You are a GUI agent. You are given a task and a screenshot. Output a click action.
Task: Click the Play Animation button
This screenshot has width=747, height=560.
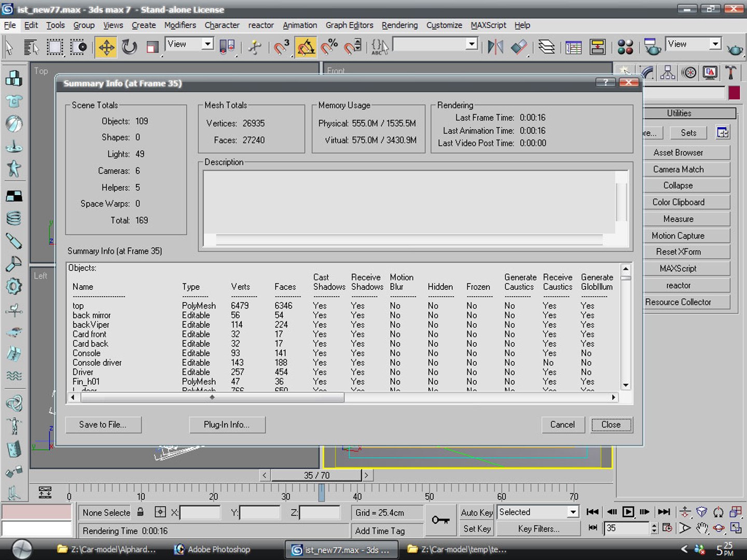click(x=628, y=512)
